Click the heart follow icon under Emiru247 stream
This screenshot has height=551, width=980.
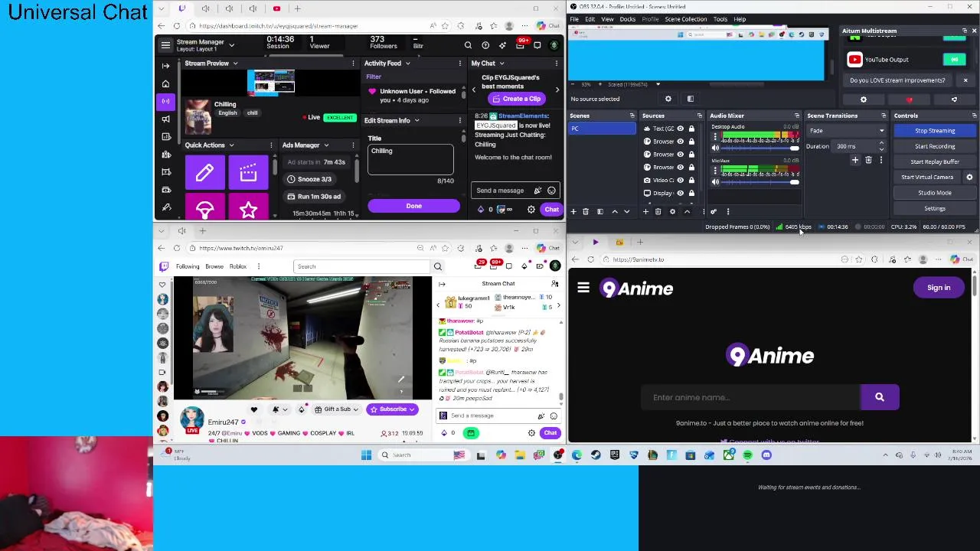tap(254, 409)
